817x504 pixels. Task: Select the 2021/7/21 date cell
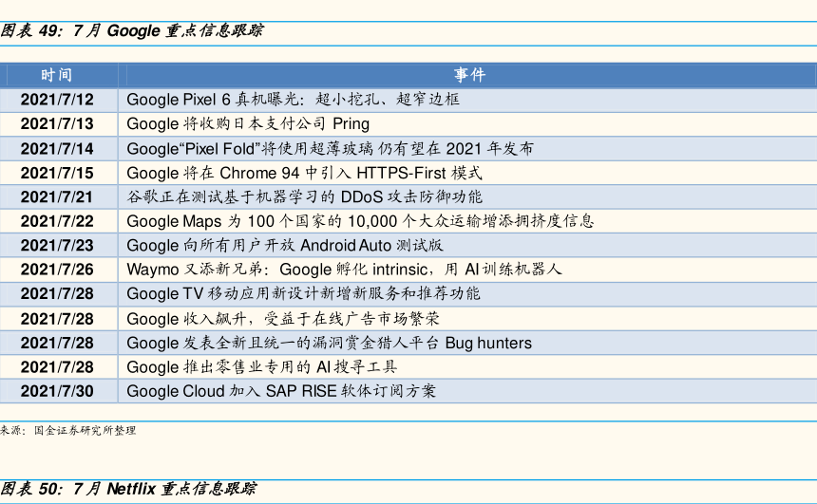[x=57, y=196]
